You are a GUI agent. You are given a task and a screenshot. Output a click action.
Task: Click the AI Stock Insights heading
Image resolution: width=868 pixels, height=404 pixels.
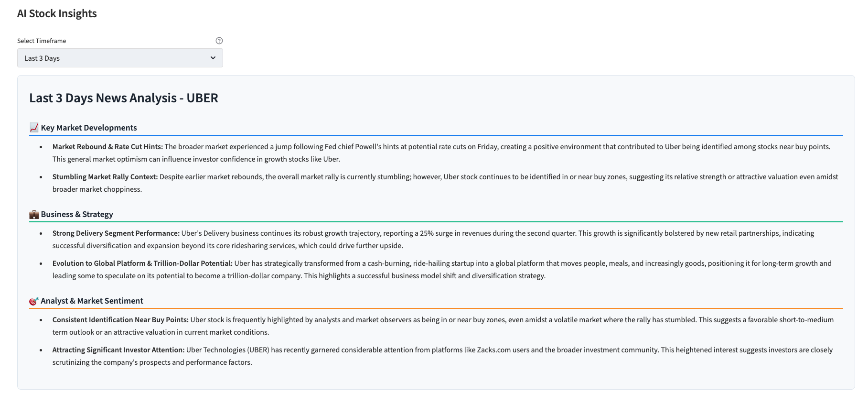[57, 13]
